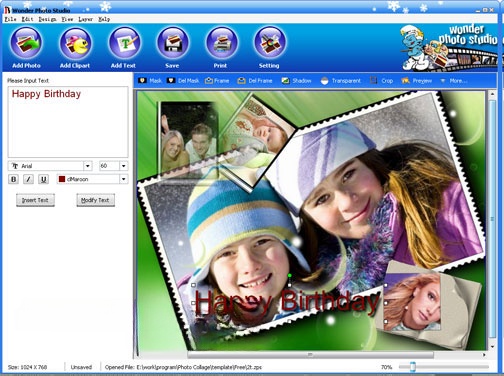Click the Modify Text button
This screenshot has height=376, width=504.
[x=96, y=200]
